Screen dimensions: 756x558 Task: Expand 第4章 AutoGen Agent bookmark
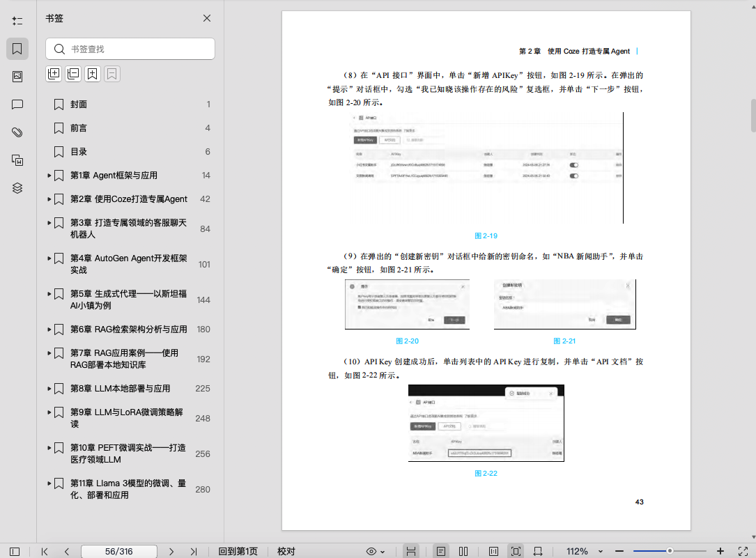pyautogui.click(x=49, y=258)
